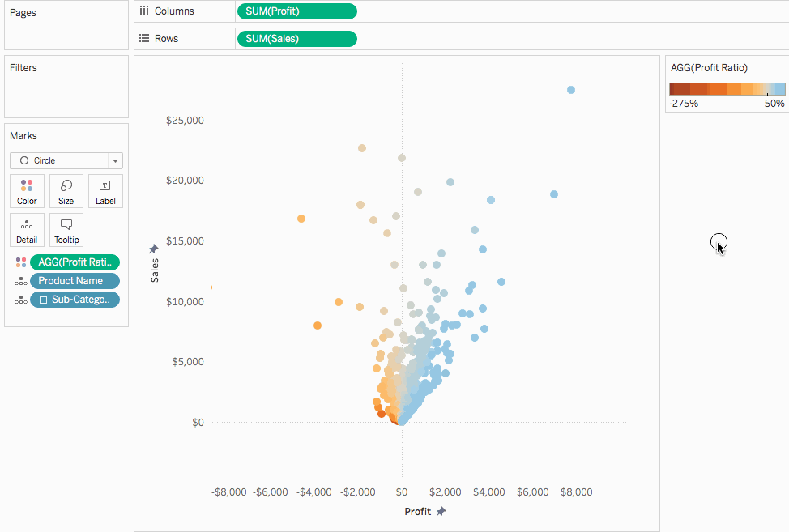Select the Sub-Category detail pill
789x532 pixels.
tap(75, 299)
